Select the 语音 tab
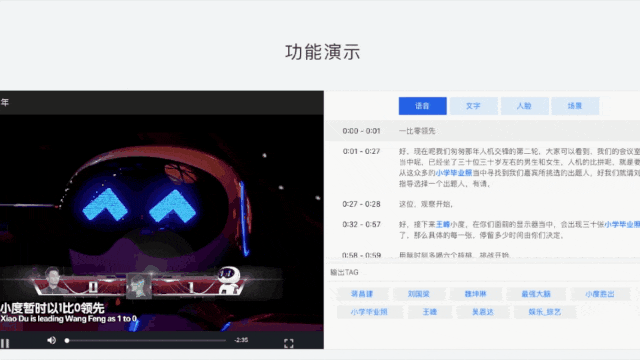Viewport: 640px width, 360px height. click(x=422, y=106)
